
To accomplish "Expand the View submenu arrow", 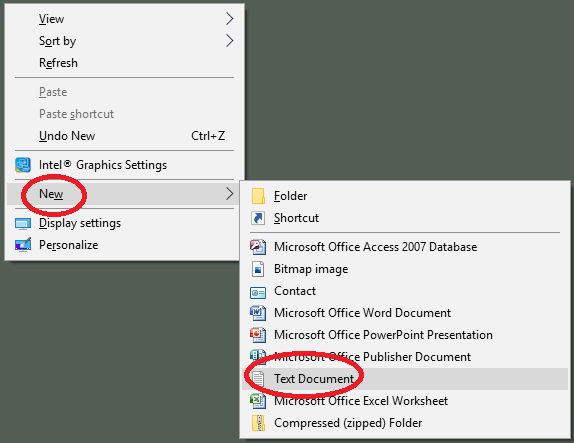I will (229, 19).
